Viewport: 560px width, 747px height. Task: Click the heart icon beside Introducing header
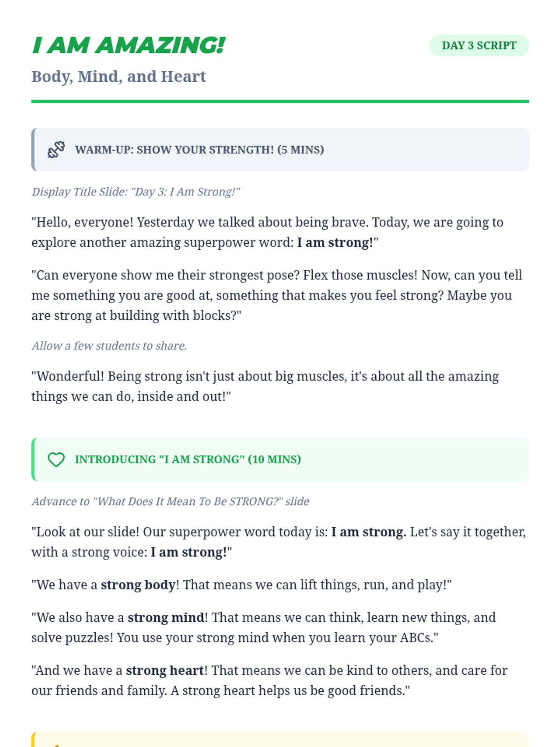tap(56, 460)
